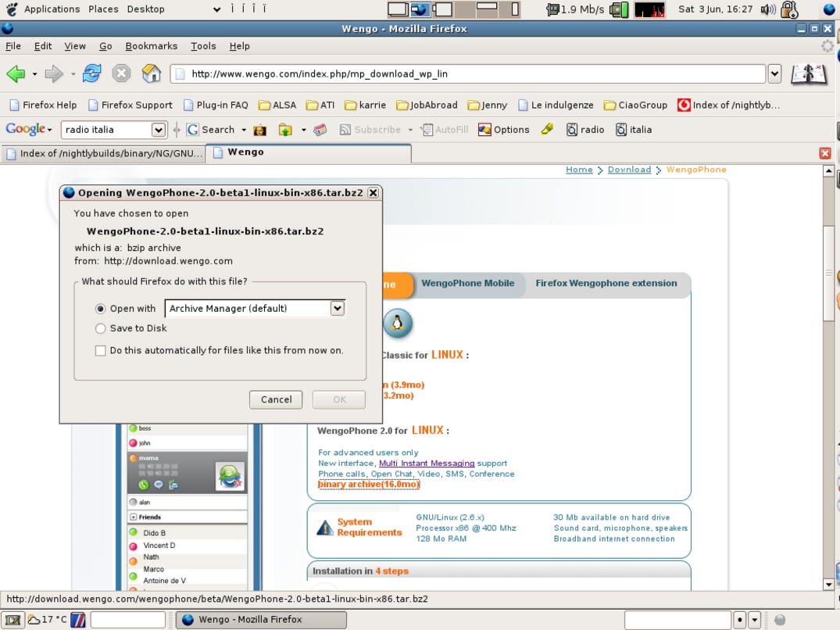Image resolution: width=840 pixels, height=630 pixels.
Task: Click the 'Wengo - Mozilla Firefox' taskbar button
Action: [x=261, y=620]
